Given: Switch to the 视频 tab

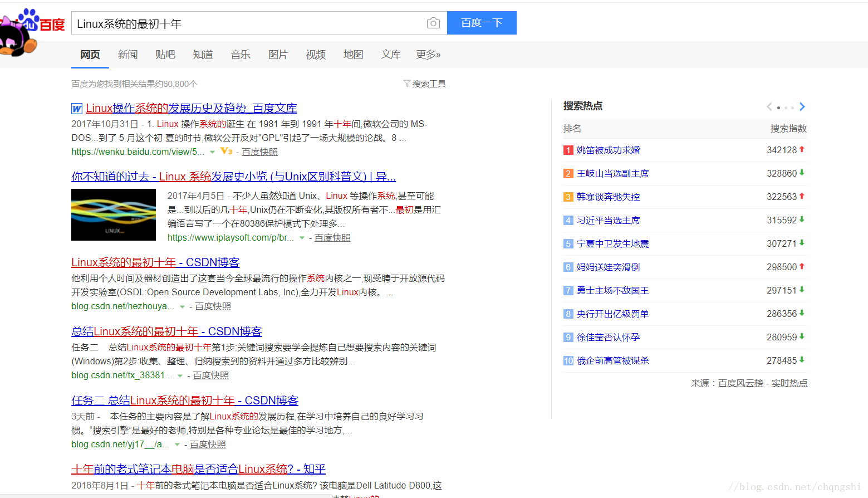Looking at the screenshot, I should (316, 55).
